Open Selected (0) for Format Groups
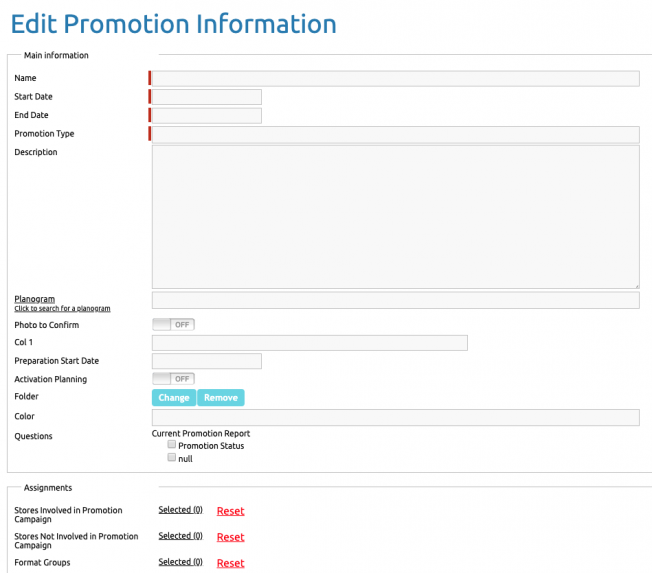Screen dimensions: 652x573 (x=180, y=562)
